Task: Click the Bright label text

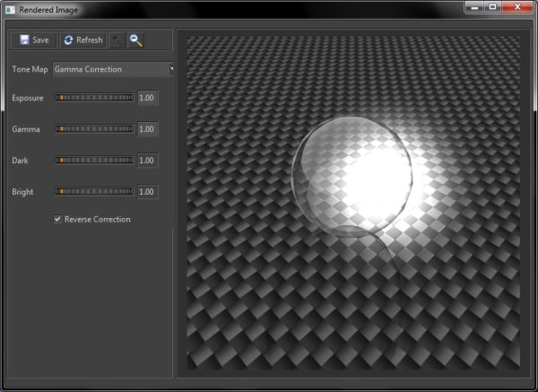Action: tap(22, 192)
